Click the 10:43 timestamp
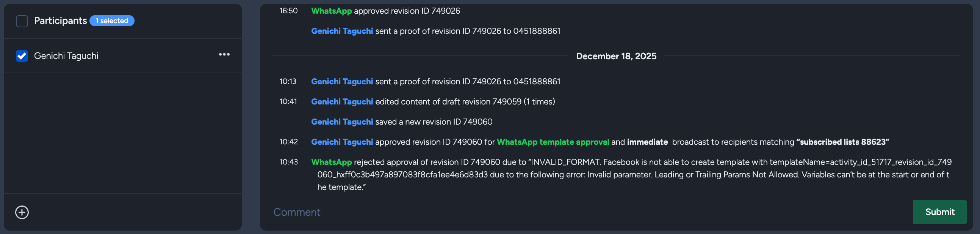This screenshot has width=980, height=234. pyautogui.click(x=288, y=162)
